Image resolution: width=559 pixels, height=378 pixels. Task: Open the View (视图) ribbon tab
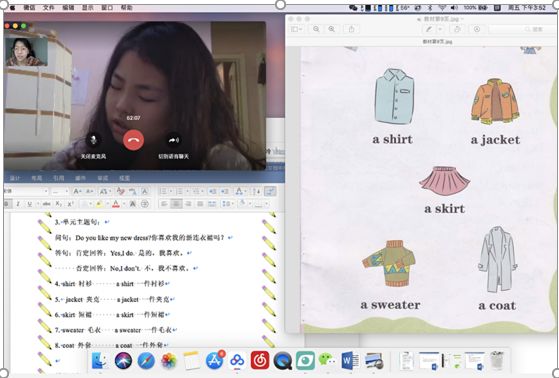click(124, 178)
